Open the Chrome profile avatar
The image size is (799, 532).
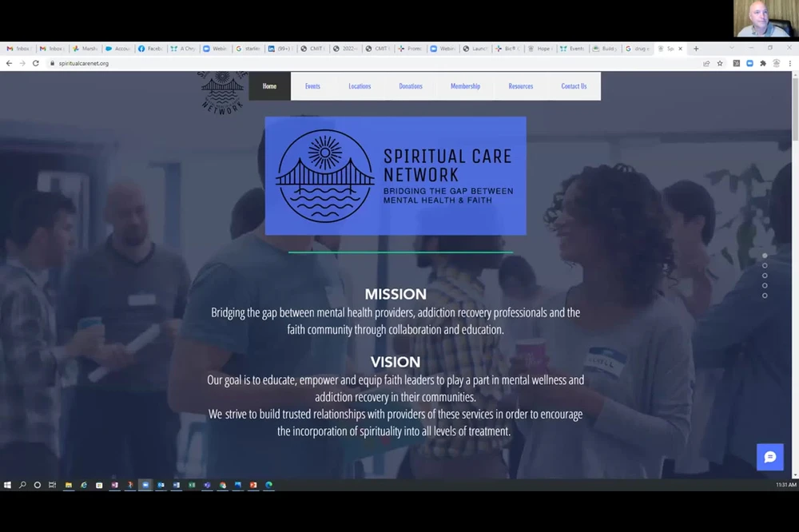pos(777,63)
